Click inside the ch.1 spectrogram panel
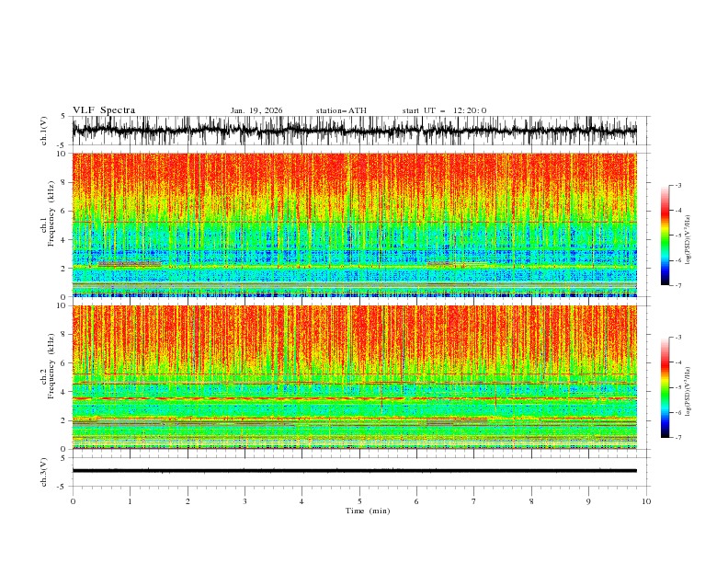The width and height of the screenshot is (728, 563). 354,224
